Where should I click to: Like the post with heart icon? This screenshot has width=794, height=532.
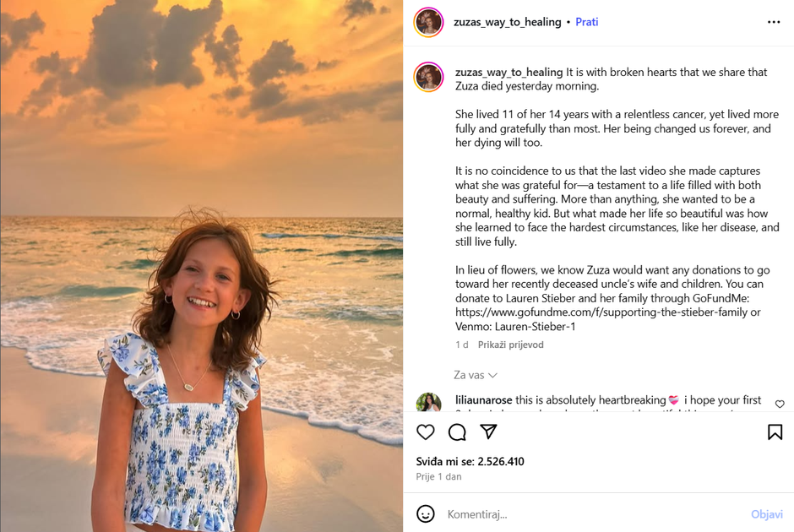click(x=426, y=432)
